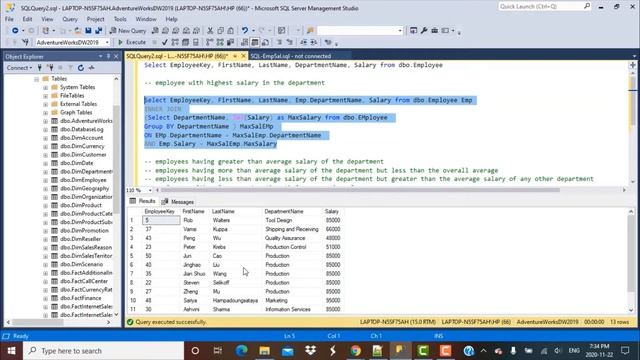Image resolution: width=640 pixels, height=360 pixels.
Task: Click the Task View taskbar icon
Action: pos(218,351)
